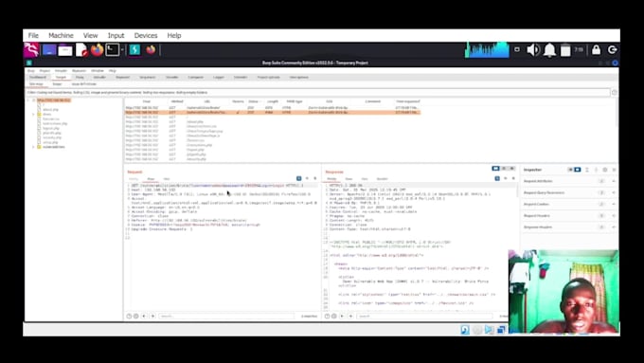644x363 pixels.
Task: Open the file manager panel icon
Action: click(65, 50)
